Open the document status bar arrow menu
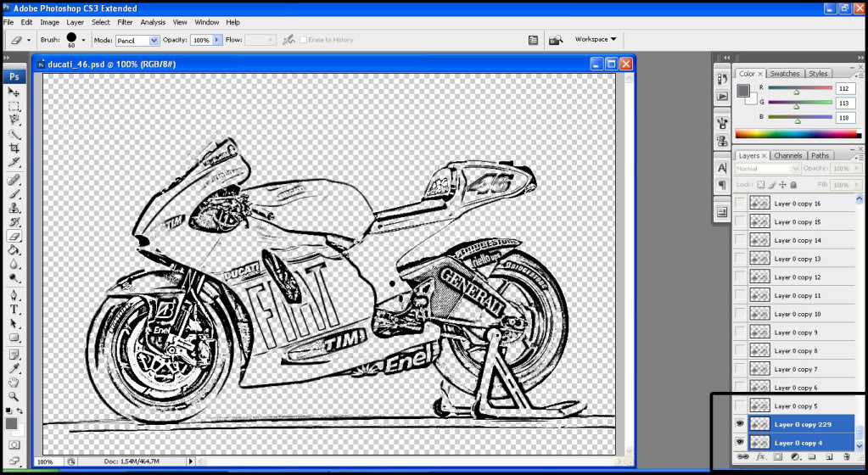Screen dimensions: 868x475 pos(191,461)
